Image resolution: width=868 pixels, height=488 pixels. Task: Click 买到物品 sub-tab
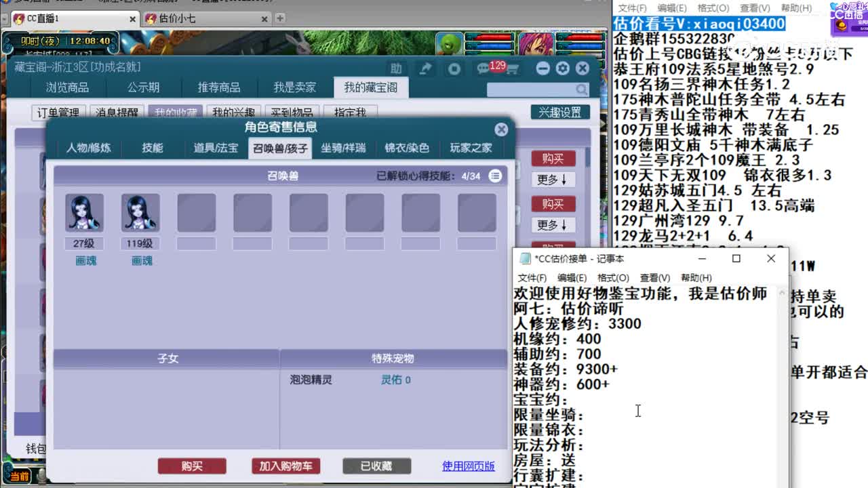pos(292,113)
